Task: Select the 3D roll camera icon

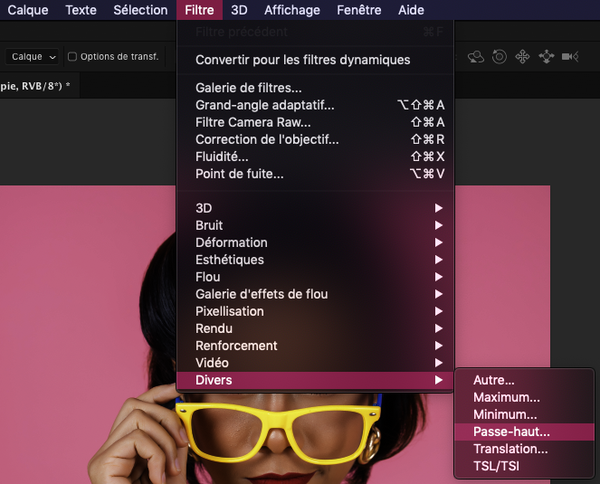Action: [499, 57]
